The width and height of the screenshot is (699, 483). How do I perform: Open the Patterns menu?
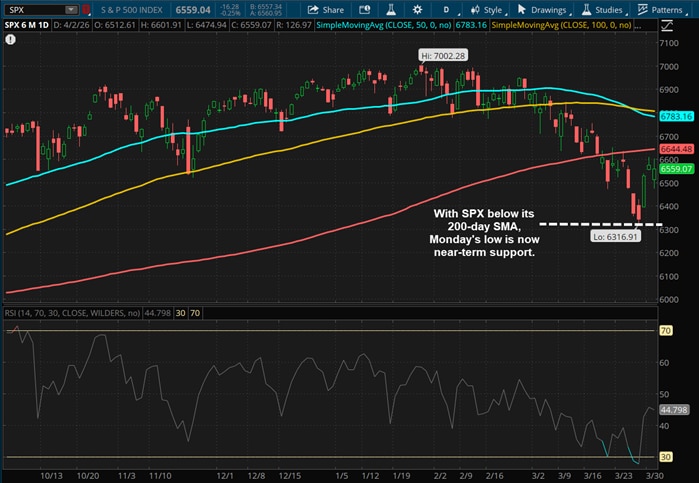point(661,10)
